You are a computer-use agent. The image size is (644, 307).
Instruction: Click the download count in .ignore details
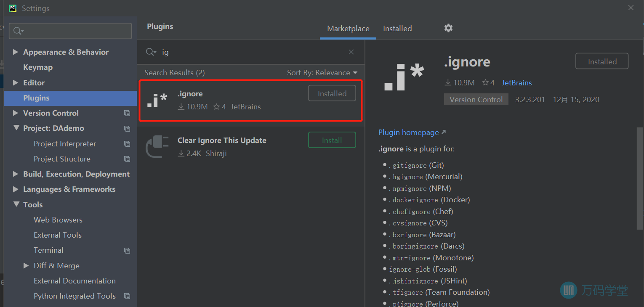coord(459,83)
